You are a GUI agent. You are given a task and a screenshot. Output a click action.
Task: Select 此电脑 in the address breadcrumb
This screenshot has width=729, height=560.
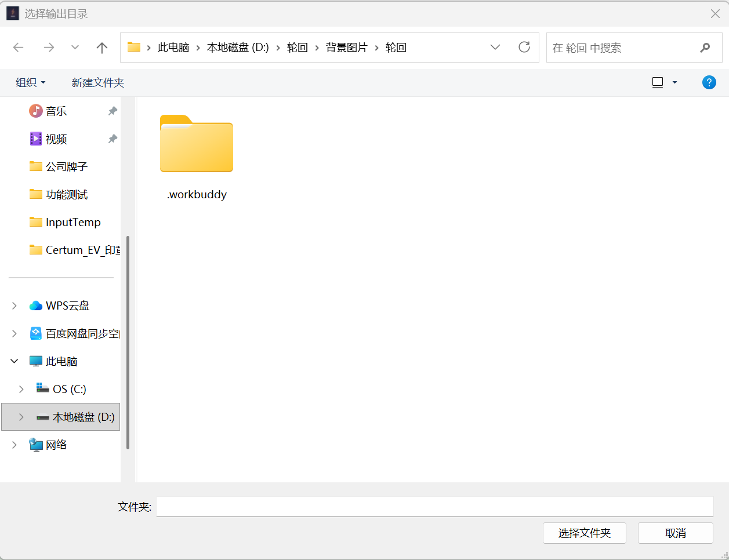pyautogui.click(x=173, y=48)
